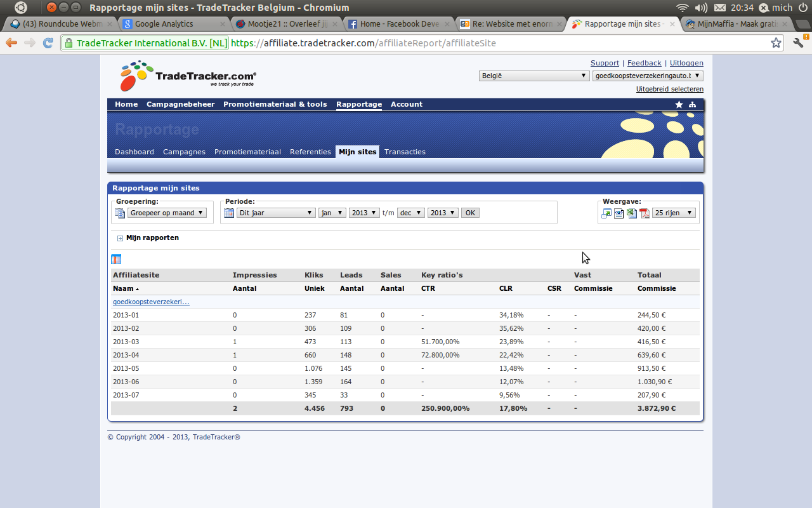This screenshot has height=508, width=812.
Task: Switch to the Dashboard sub-tab
Action: (134, 152)
